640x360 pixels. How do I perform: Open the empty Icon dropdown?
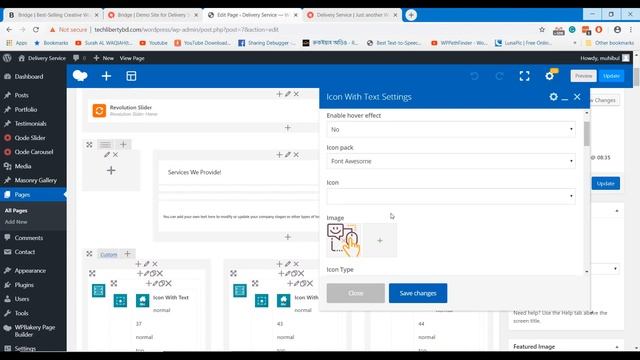click(x=451, y=196)
